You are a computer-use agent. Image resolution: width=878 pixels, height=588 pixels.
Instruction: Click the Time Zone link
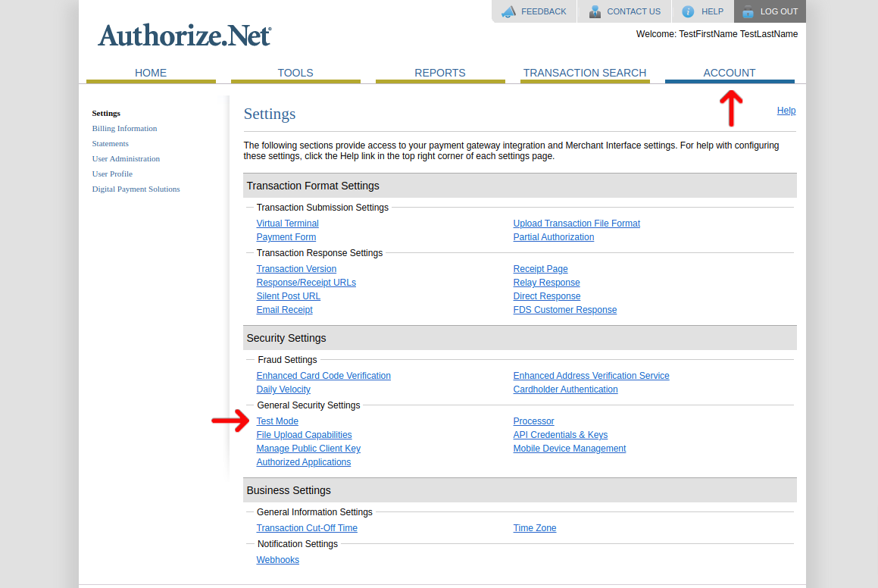[534, 528]
